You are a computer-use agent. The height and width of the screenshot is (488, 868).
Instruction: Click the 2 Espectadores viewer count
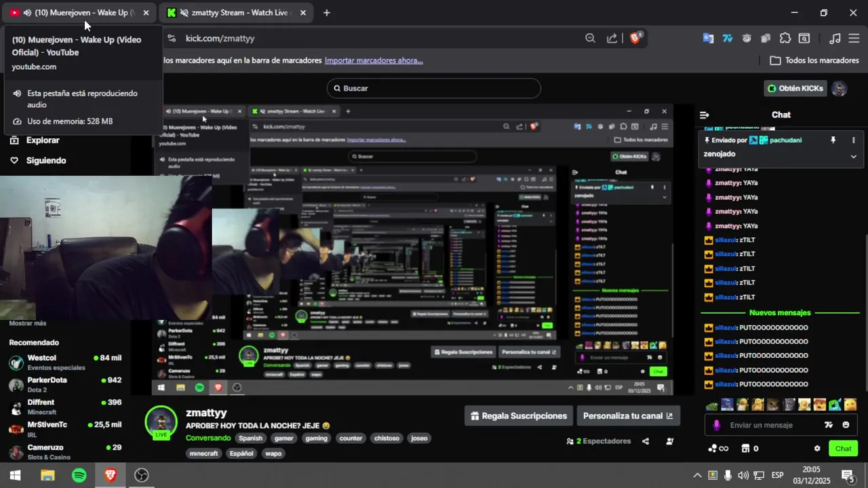(599, 441)
